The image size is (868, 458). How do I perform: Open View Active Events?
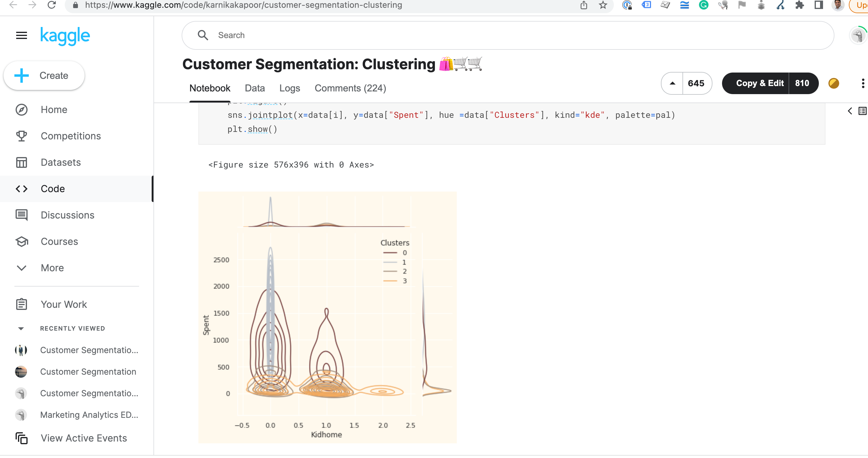tap(84, 438)
